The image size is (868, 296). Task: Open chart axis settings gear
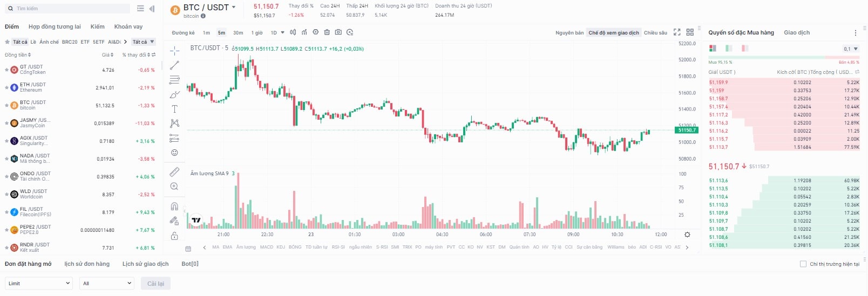tap(687, 235)
